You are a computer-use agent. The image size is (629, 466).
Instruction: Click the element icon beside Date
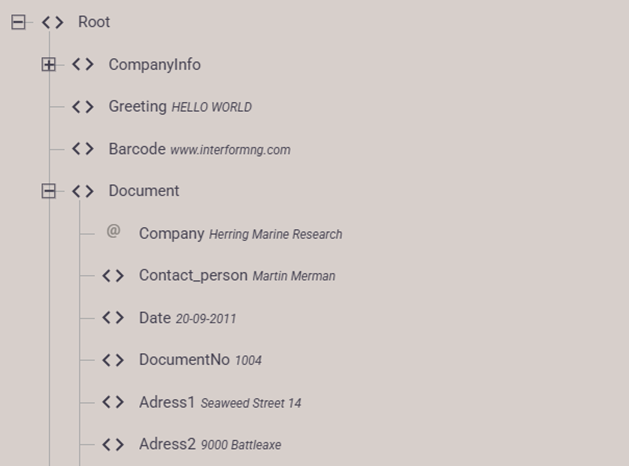click(113, 318)
